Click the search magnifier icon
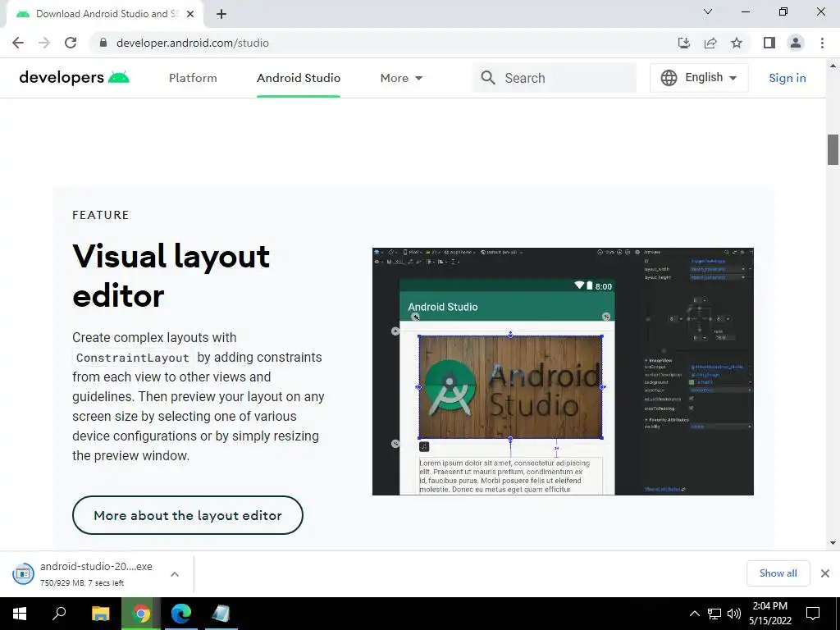 pyautogui.click(x=488, y=78)
